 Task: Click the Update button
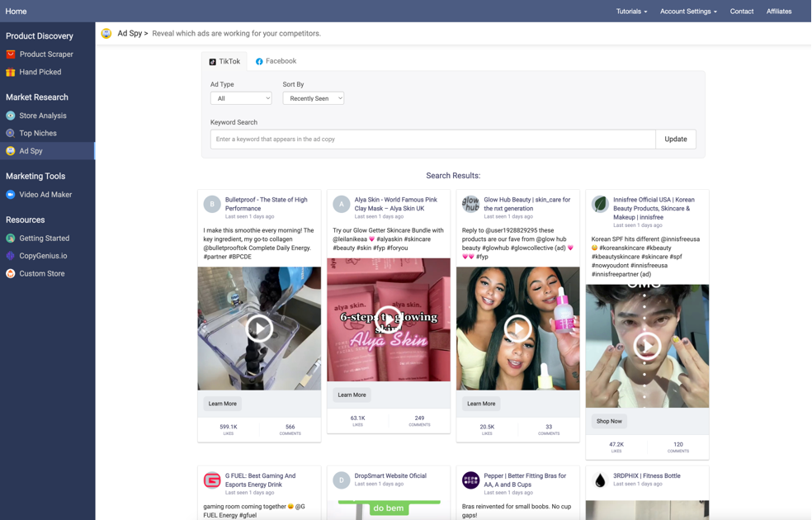675,139
